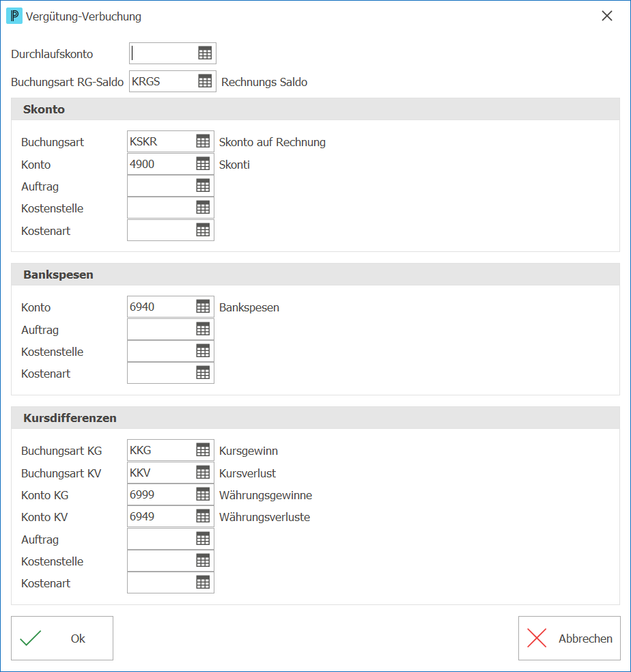Open Skonto Kostenstelle lookup icon
Image resolution: width=631 pixels, height=672 pixels.
pyautogui.click(x=203, y=208)
